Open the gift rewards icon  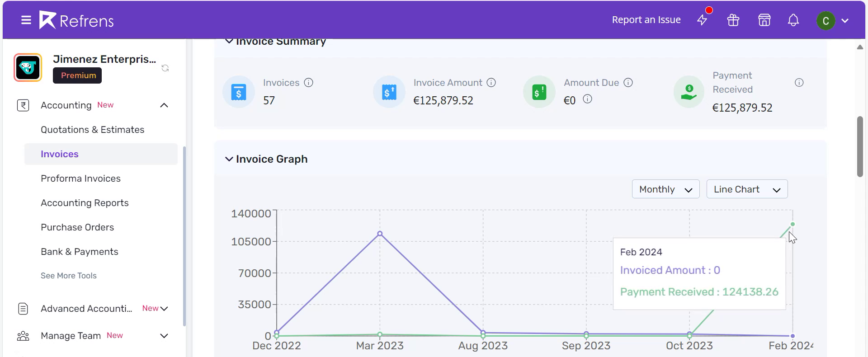[733, 20]
